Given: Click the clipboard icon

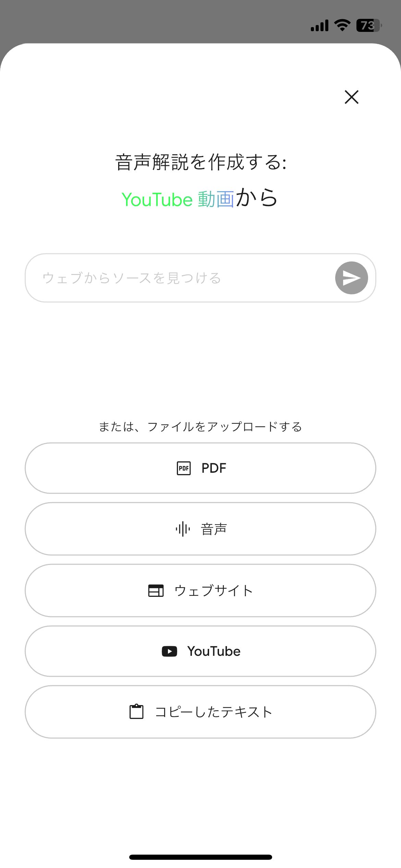Looking at the screenshot, I should 136,712.
